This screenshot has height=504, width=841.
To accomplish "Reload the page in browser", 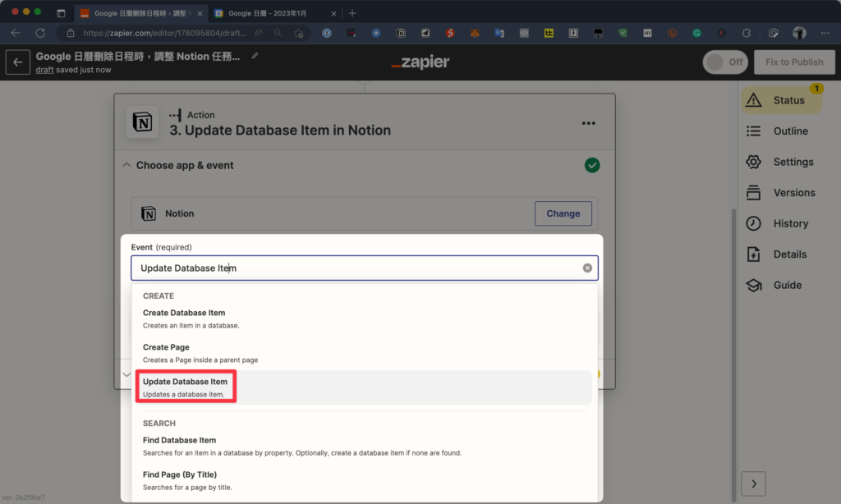I will click(40, 33).
